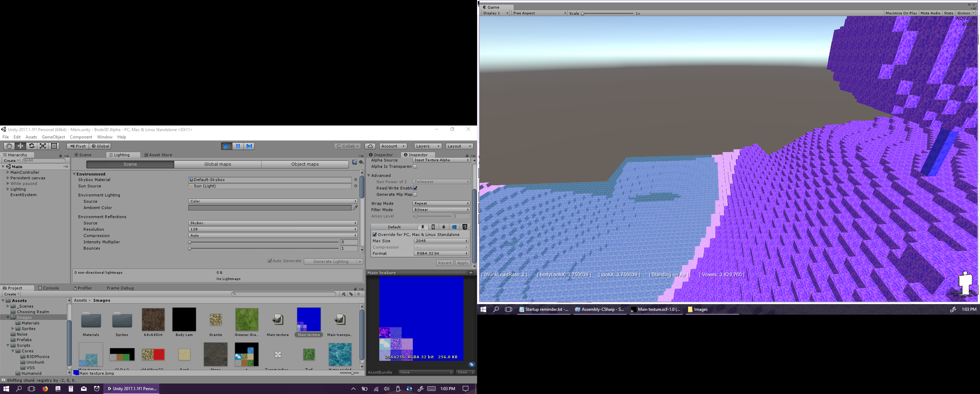Select the Hand tool in toolbar
Image resolution: width=980 pixels, height=394 pixels.
pos(9,146)
